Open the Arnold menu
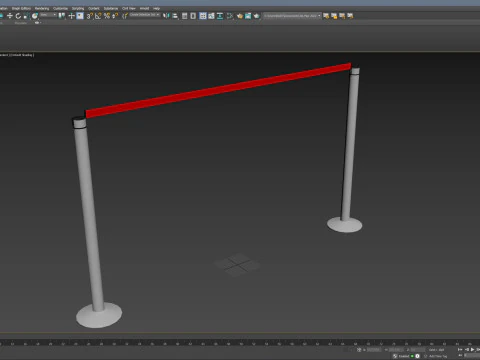The width and height of the screenshot is (480, 360). (x=144, y=8)
